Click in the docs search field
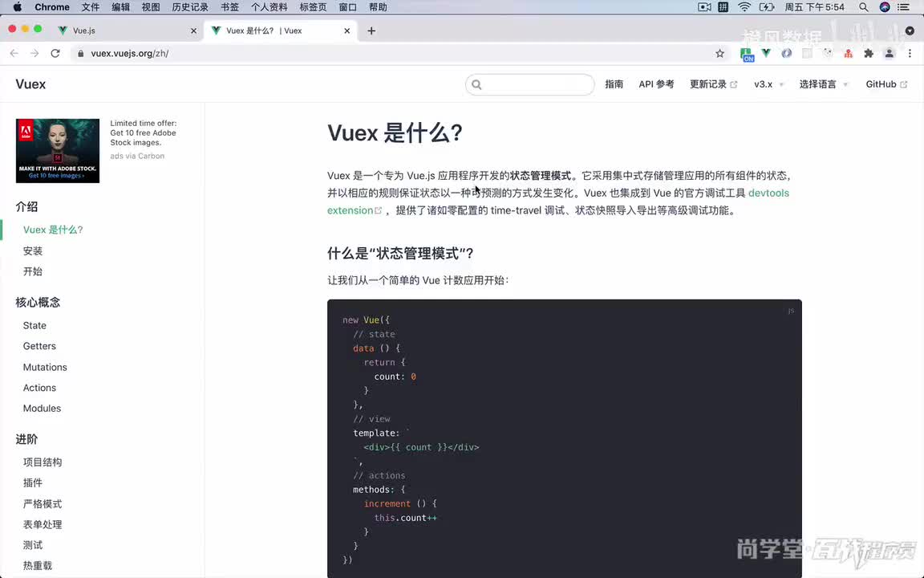 point(529,84)
